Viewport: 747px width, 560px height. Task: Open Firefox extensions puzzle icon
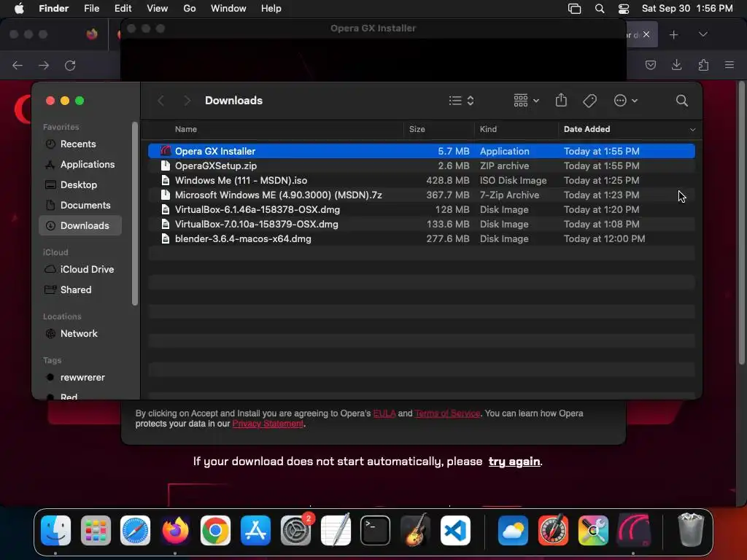pos(703,65)
